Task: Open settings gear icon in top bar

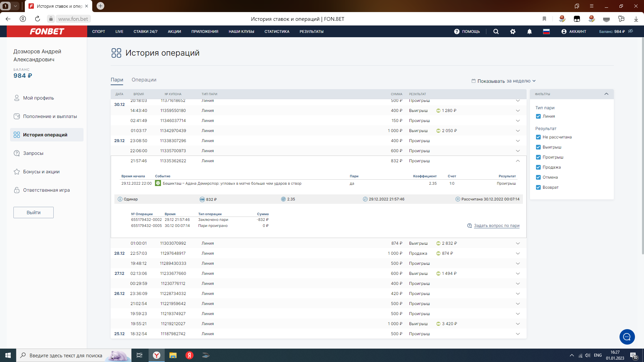Action: click(x=513, y=32)
